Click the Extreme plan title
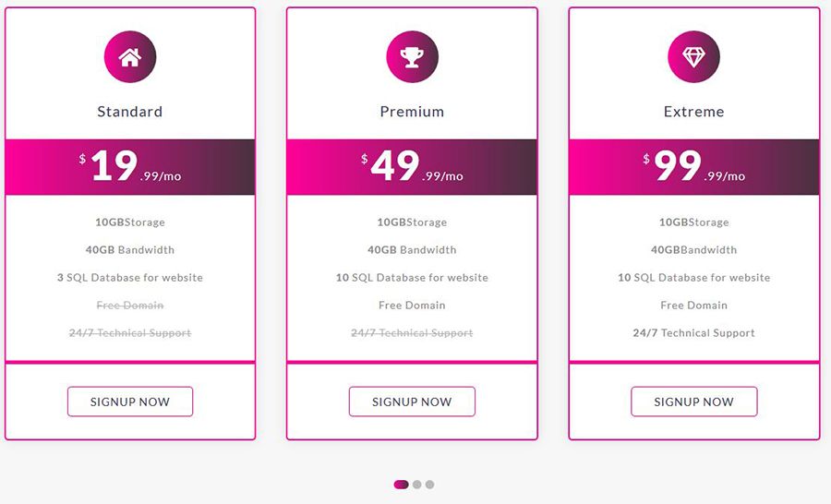The height and width of the screenshot is (504, 831). click(693, 112)
